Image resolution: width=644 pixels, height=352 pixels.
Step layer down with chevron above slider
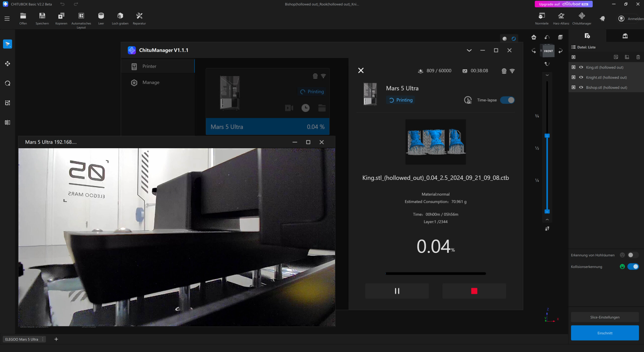547,75
